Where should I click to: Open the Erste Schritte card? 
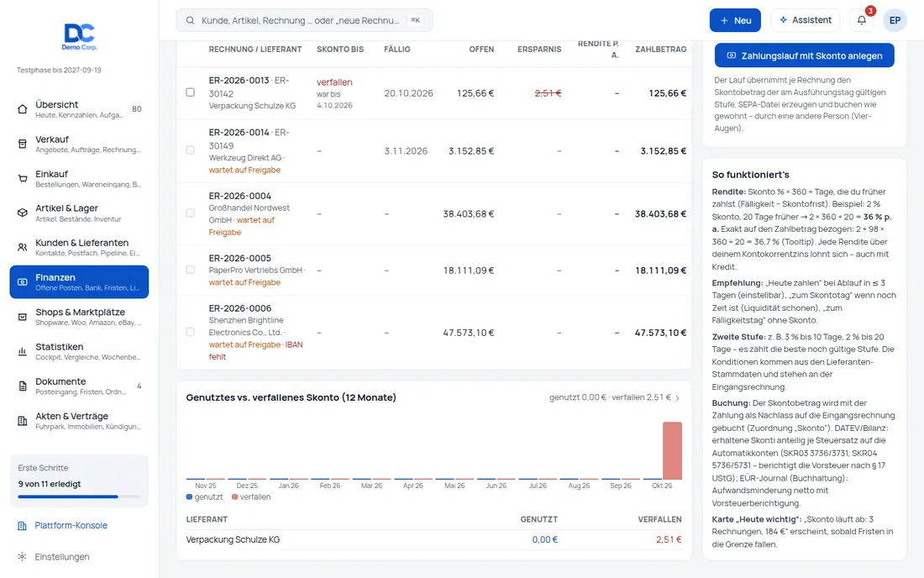coord(79,481)
